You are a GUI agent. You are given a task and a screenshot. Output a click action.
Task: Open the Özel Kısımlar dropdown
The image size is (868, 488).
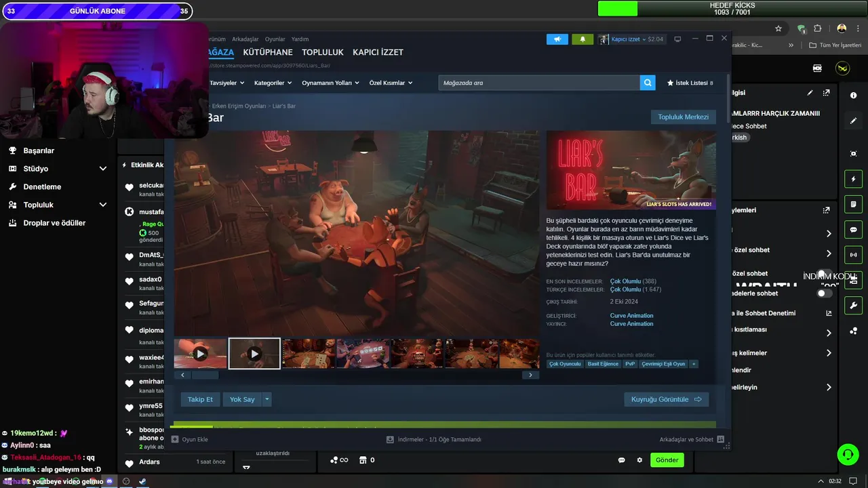click(391, 83)
